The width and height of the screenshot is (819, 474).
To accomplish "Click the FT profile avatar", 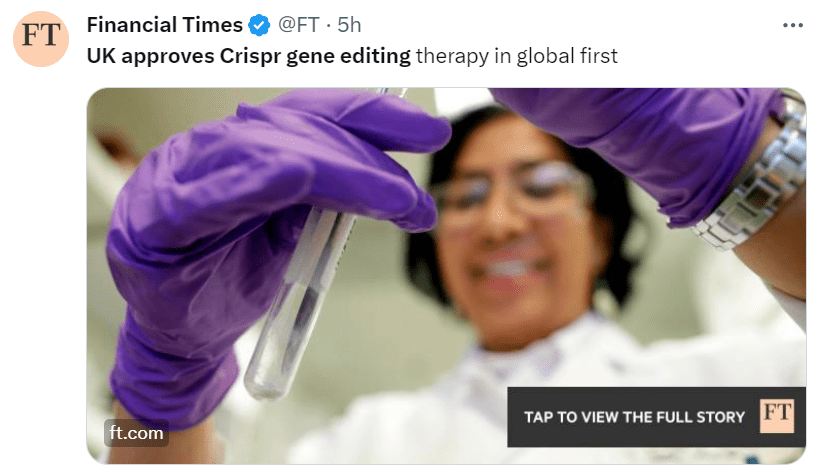I will tap(41, 39).
